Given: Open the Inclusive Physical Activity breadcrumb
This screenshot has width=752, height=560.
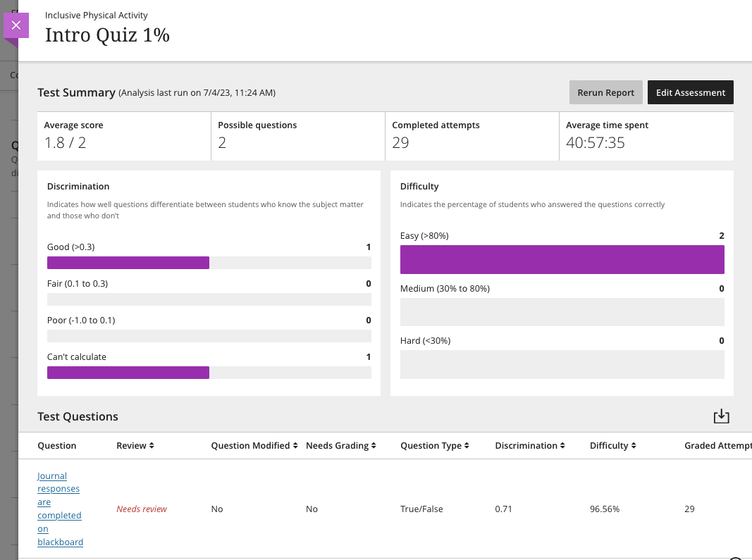Looking at the screenshot, I should click(x=96, y=15).
